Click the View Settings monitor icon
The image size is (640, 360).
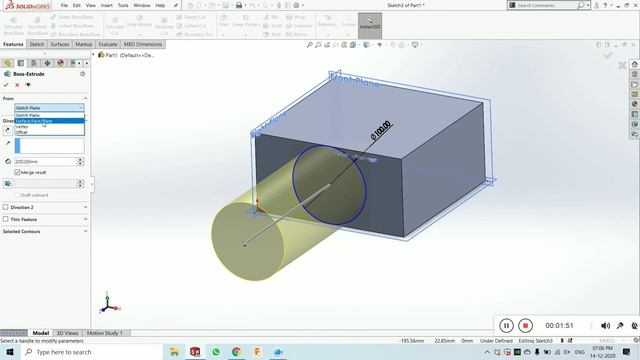(415, 45)
